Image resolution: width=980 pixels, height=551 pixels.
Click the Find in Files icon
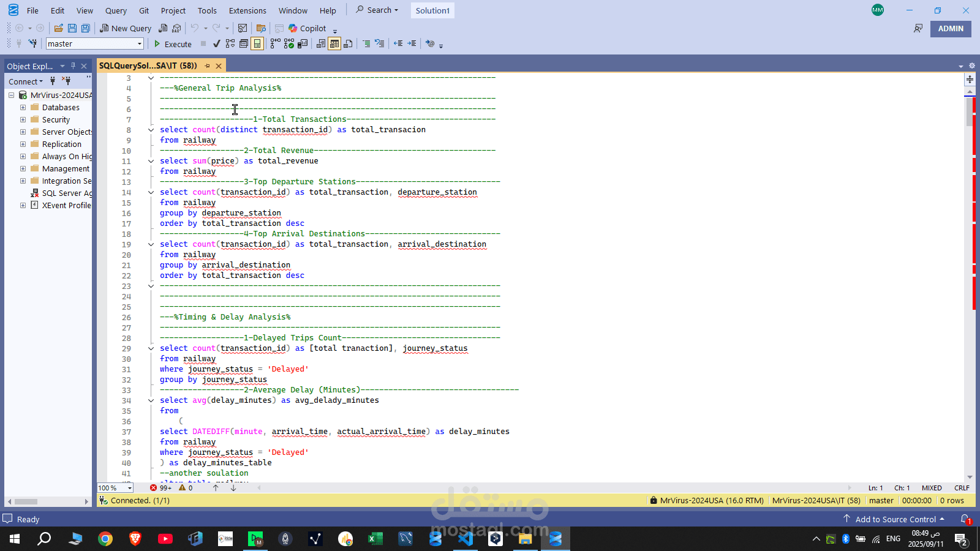(261, 28)
